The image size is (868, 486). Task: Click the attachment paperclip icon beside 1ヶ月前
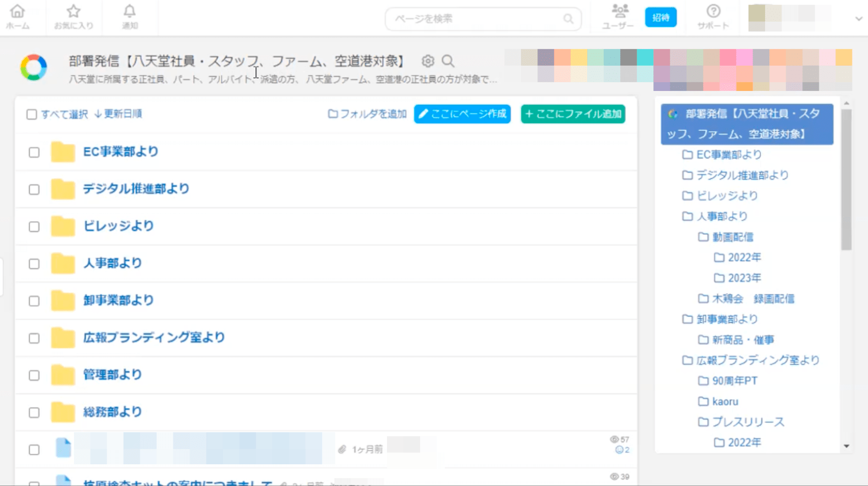point(342,450)
